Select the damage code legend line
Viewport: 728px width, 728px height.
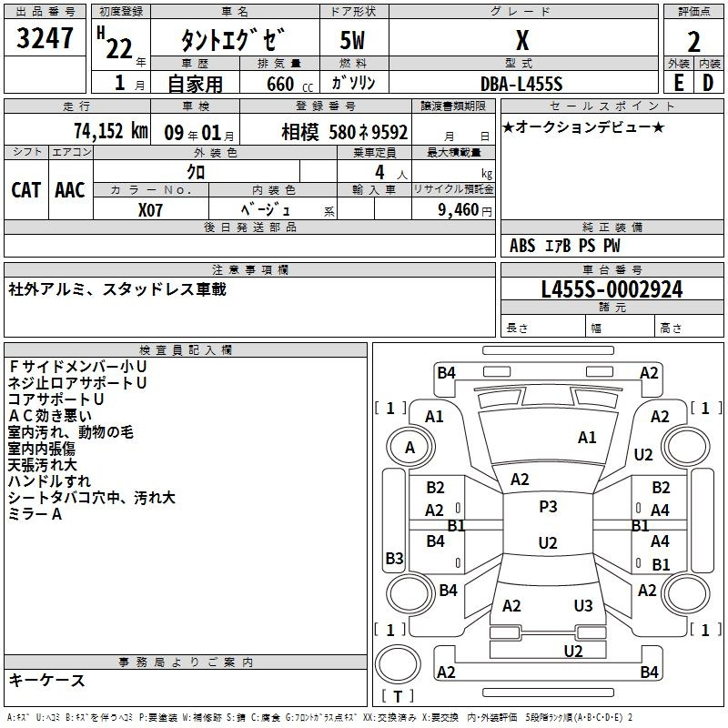click(320, 717)
